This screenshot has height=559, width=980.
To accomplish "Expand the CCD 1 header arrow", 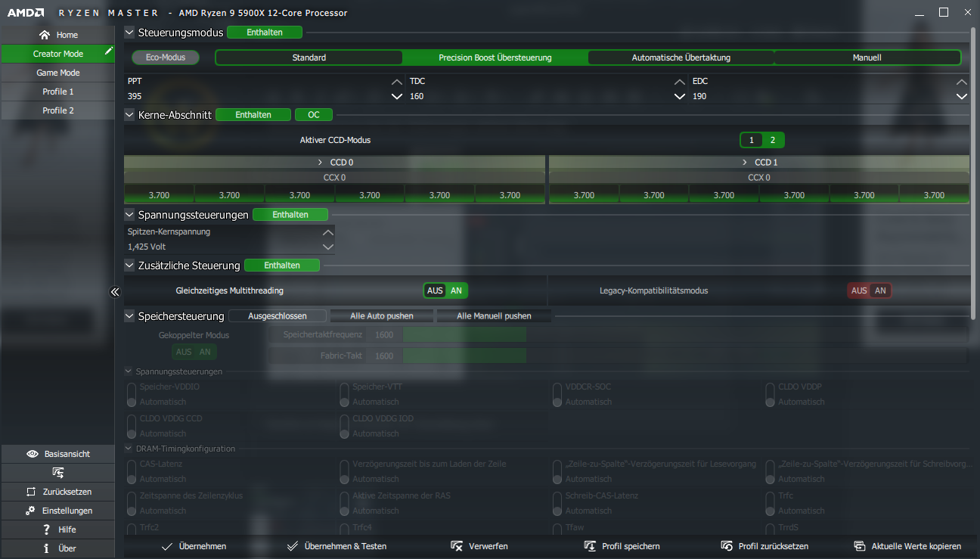I will point(746,163).
